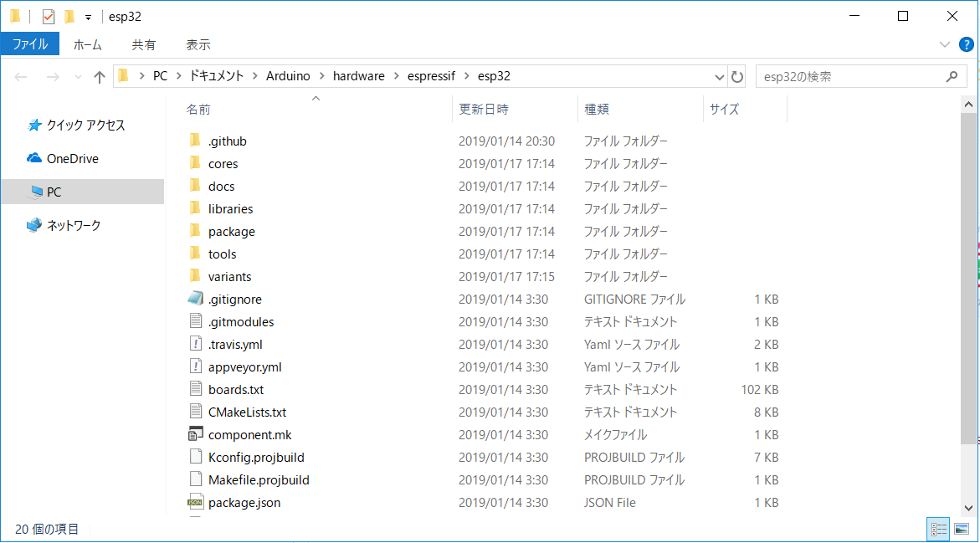Click the vertical scrollbar up arrow
The width and height of the screenshot is (980, 543).
(968, 105)
